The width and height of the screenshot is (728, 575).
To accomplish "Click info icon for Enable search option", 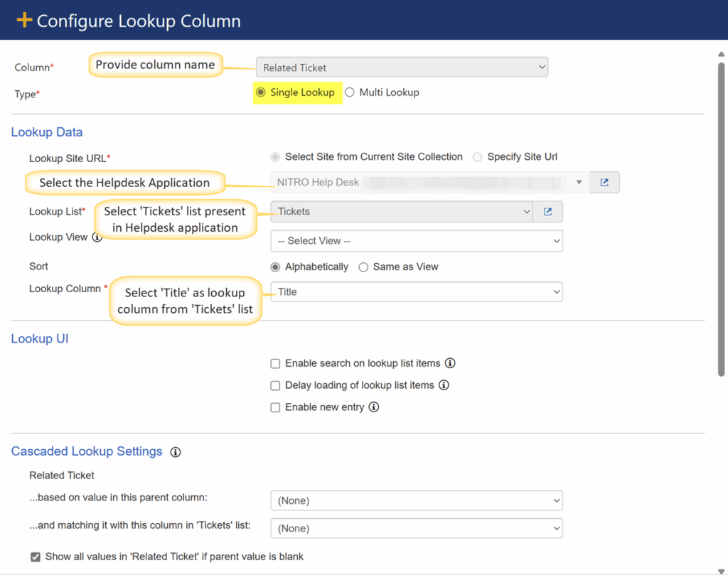I will [x=449, y=363].
